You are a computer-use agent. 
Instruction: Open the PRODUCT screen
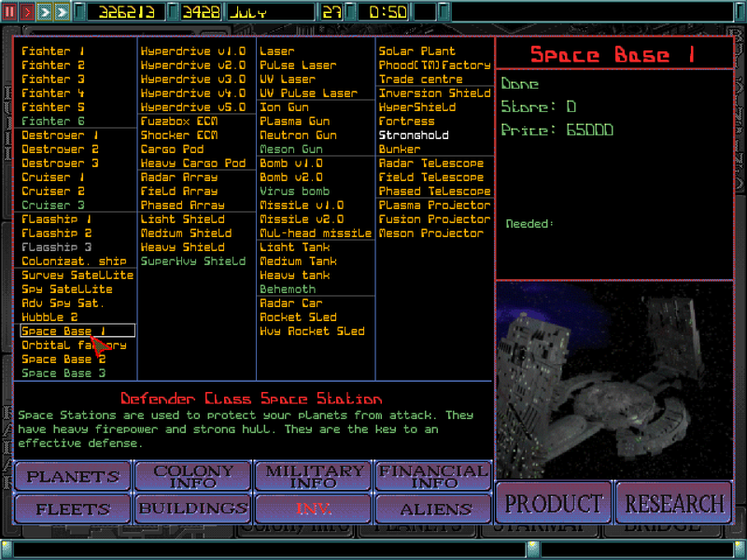553,502
